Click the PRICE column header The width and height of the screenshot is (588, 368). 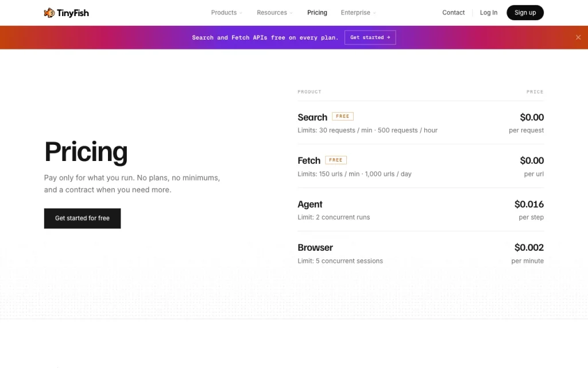point(535,91)
